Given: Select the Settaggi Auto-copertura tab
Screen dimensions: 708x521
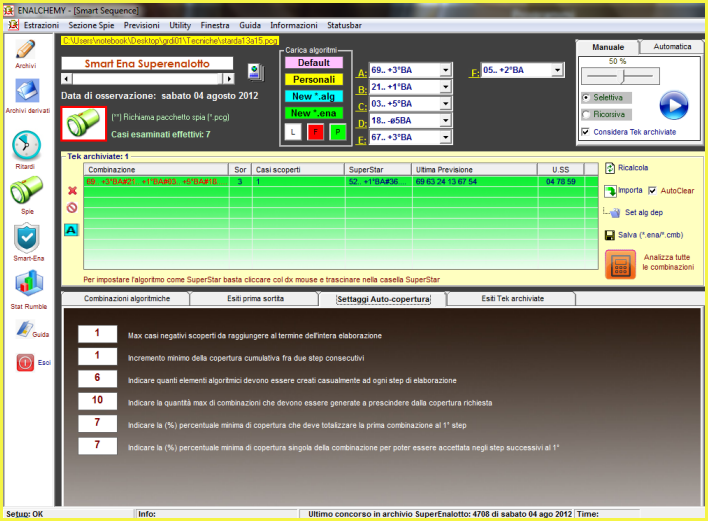Looking at the screenshot, I should [x=383, y=299].
